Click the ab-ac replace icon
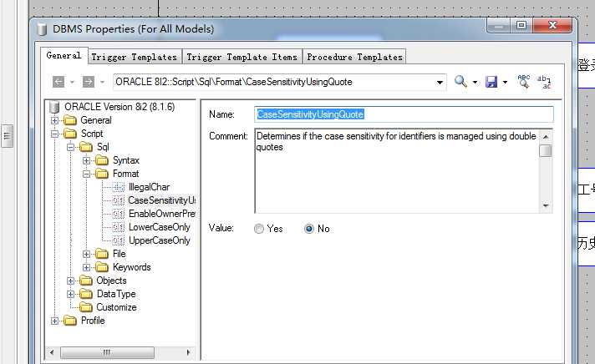Image resolution: width=595 pixels, height=364 pixels. tap(544, 82)
